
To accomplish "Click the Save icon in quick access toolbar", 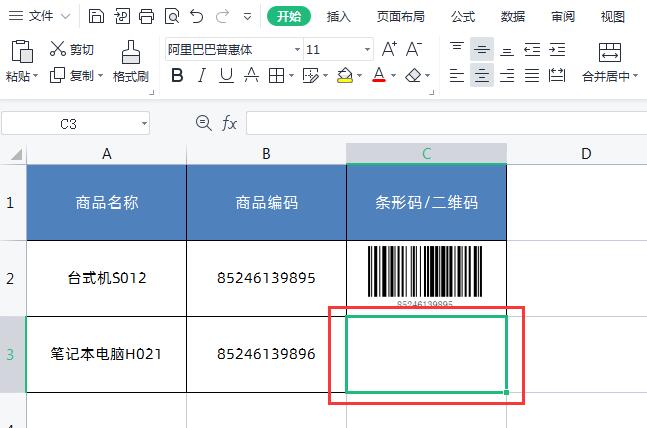I will coord(96,17).
